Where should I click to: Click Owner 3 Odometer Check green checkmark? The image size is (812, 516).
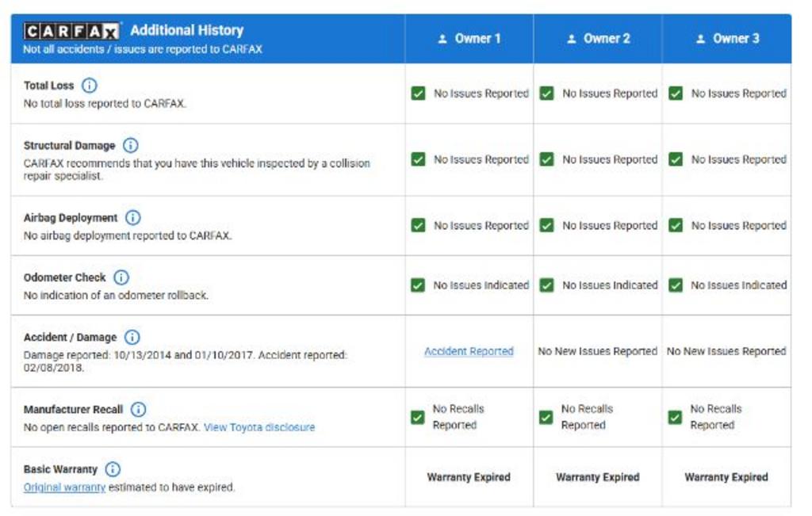[x=676, y=285]
